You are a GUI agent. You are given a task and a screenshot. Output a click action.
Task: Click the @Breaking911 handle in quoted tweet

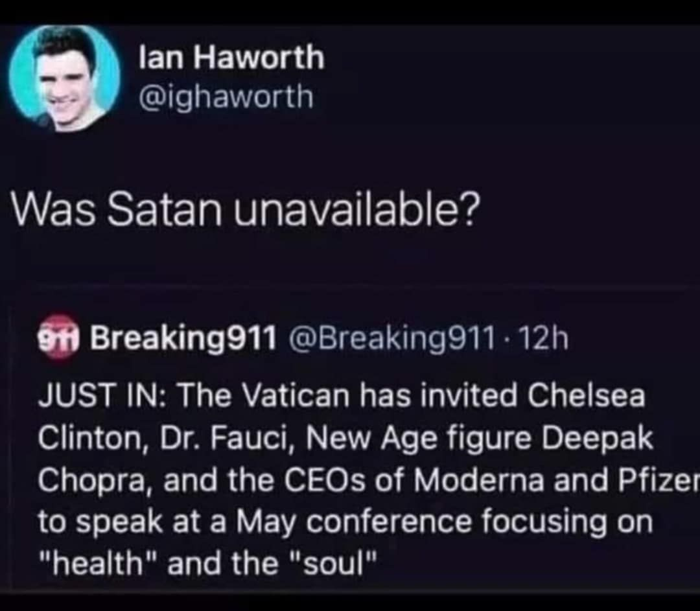point(392,338)
